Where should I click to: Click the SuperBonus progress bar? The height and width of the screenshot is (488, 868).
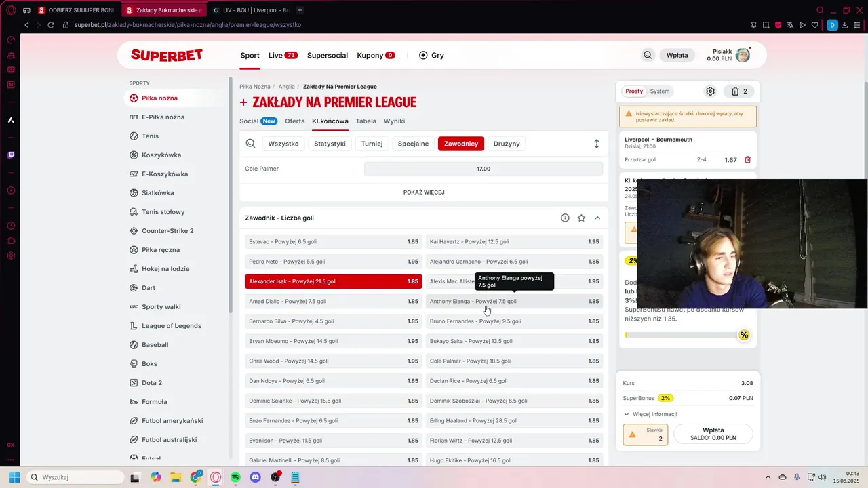pos(681,335)
